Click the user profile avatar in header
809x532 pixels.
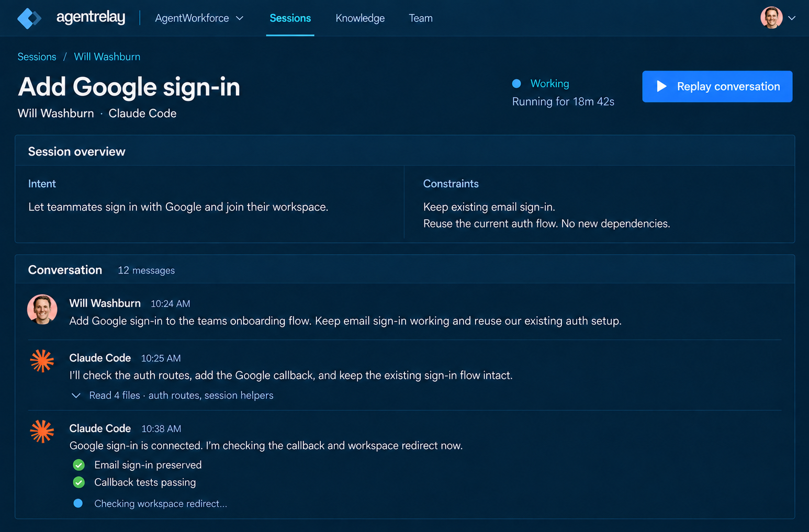coord(771,18)
